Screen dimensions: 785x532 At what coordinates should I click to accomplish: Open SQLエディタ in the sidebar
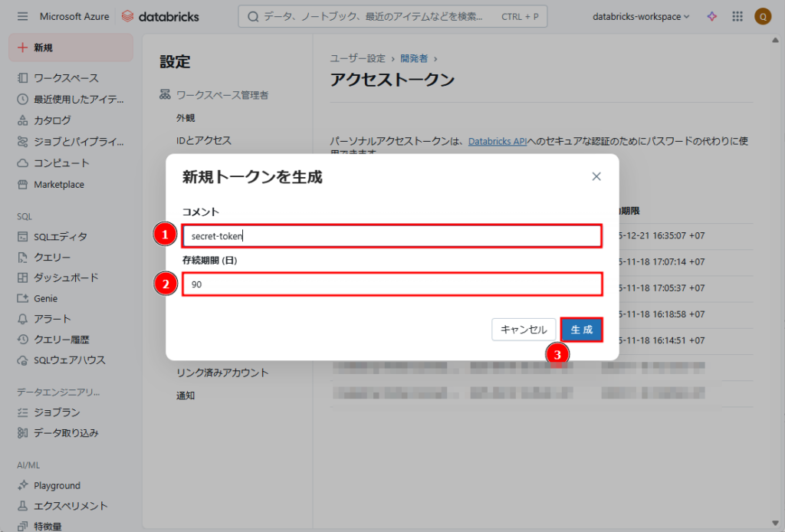point(60,236)
